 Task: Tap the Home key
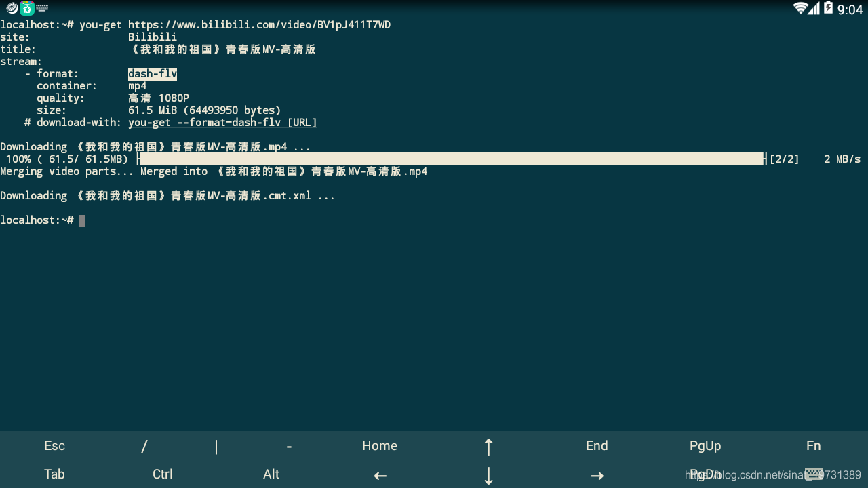tap(380, 445)
